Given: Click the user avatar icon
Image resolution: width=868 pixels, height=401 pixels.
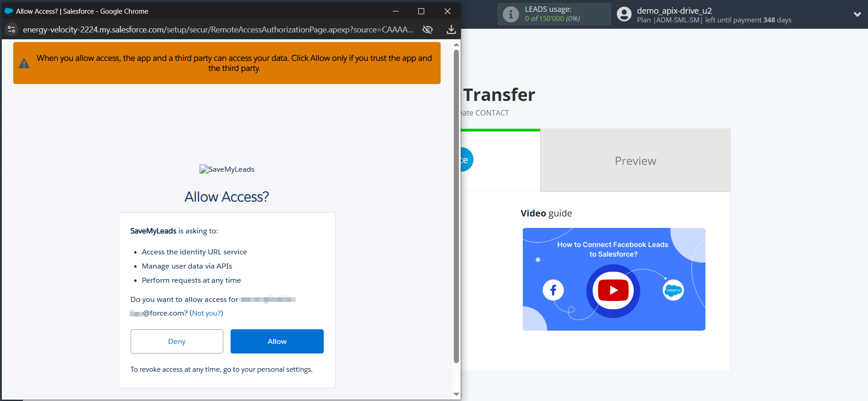Looking at the screenshot, I should [624, 14].
